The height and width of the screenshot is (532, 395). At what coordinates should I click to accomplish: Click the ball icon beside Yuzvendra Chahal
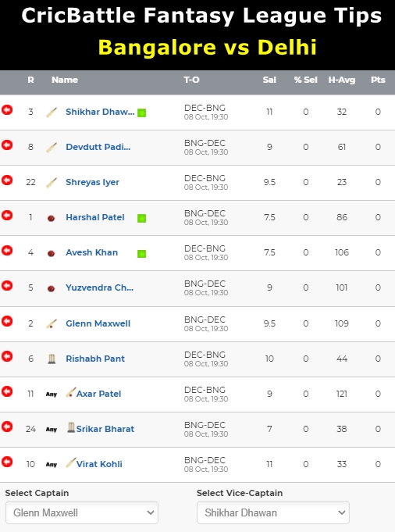tap(52, 288)
